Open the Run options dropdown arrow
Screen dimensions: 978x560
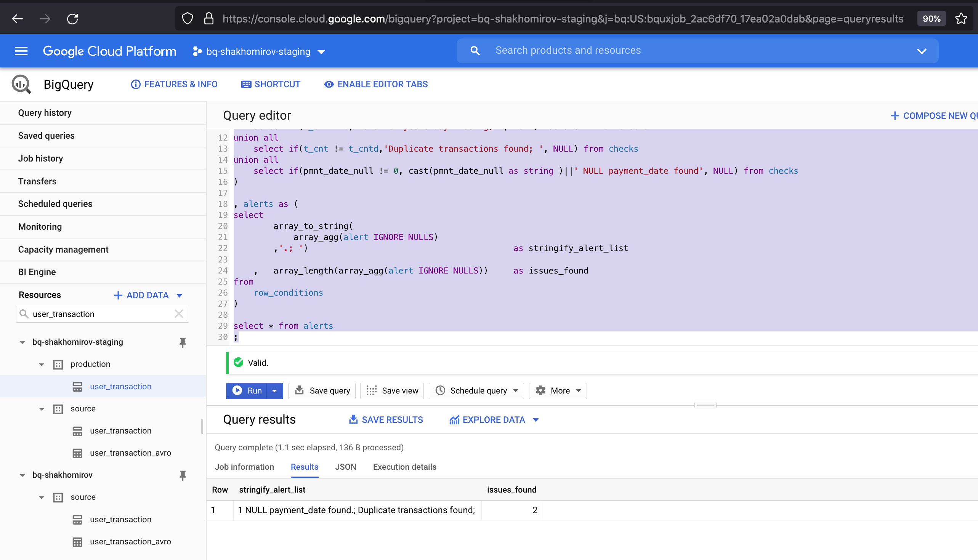(274, 390)
